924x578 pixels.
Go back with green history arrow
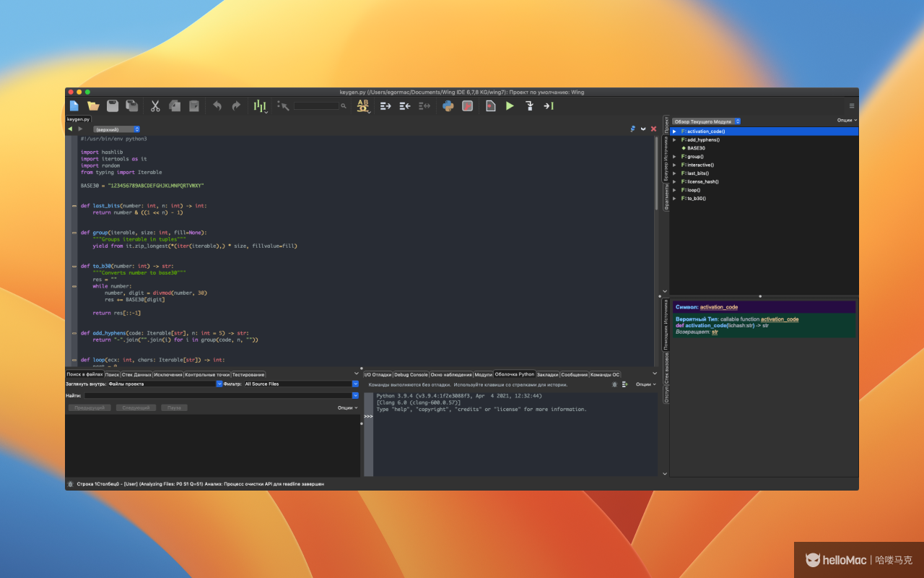point(70,129)
